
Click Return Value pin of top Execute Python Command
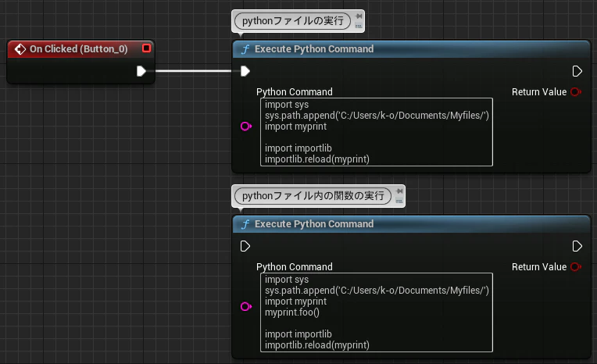(x=576, y=91)
